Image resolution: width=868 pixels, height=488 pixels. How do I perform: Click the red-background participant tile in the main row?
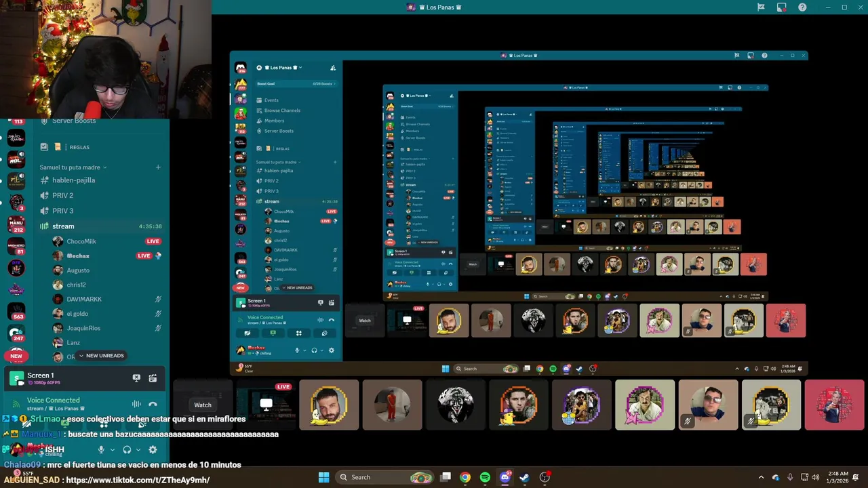834,405
